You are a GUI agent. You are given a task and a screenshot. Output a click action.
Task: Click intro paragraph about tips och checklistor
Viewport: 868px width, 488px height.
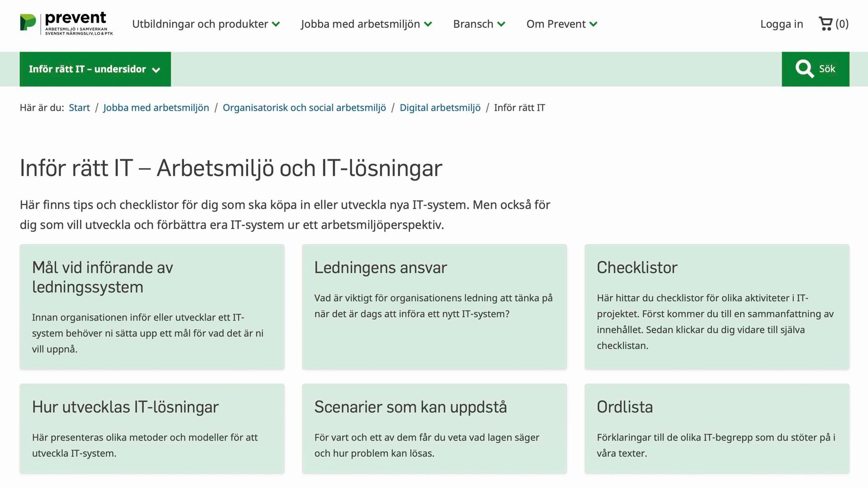point(285,215)
